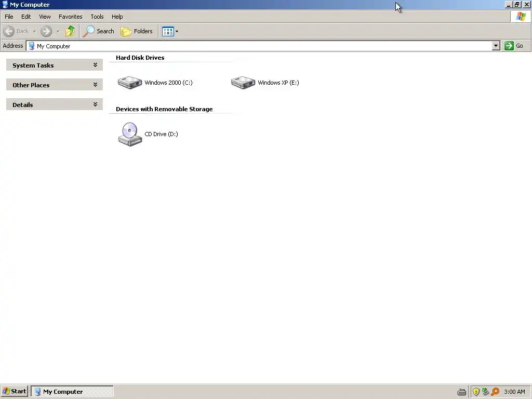Click the Back arrow icon

coord(9,31)
